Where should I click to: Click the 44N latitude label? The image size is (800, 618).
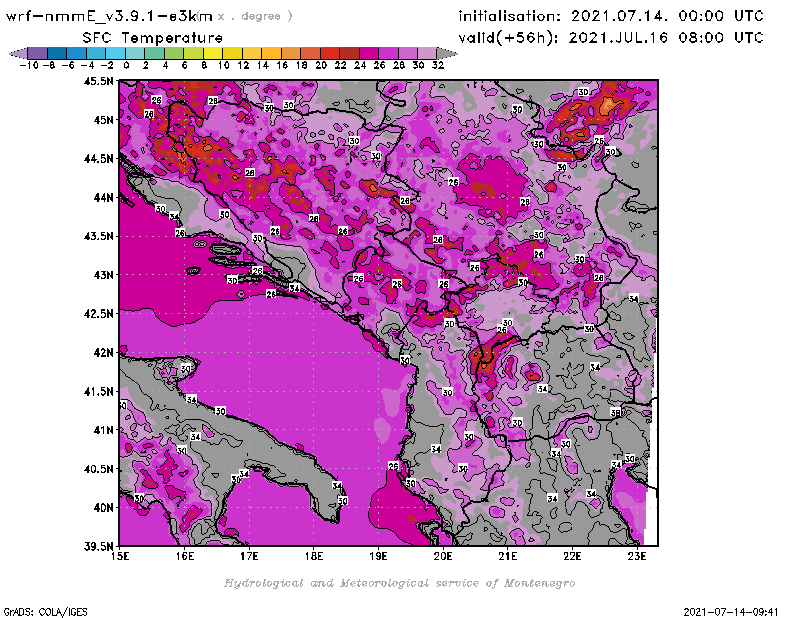point(103,197)
